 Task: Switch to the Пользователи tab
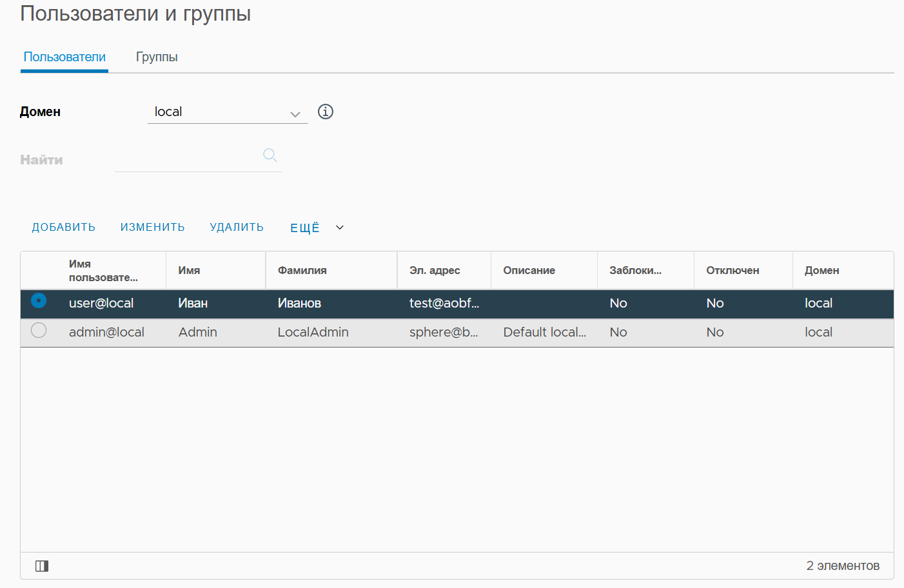(64, 57)
